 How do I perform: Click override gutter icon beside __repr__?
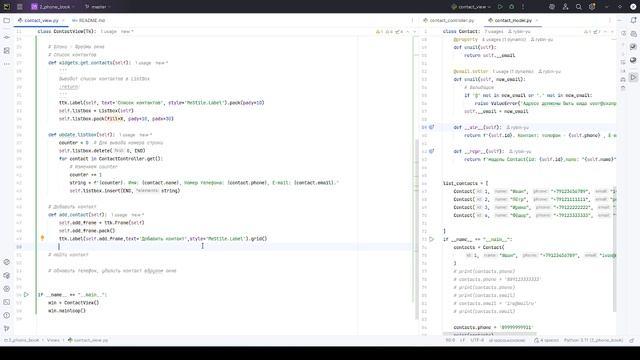tap(431, 151)
